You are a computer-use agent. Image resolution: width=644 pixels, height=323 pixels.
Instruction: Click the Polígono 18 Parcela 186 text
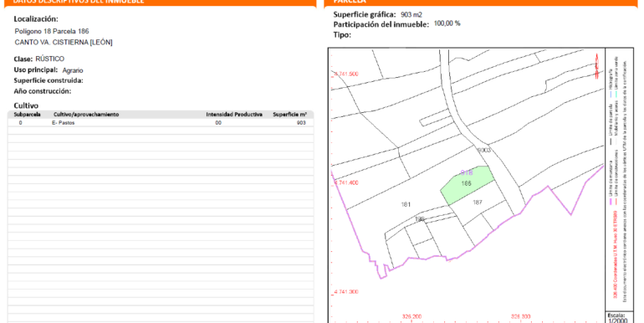click(x=52, y=31)
